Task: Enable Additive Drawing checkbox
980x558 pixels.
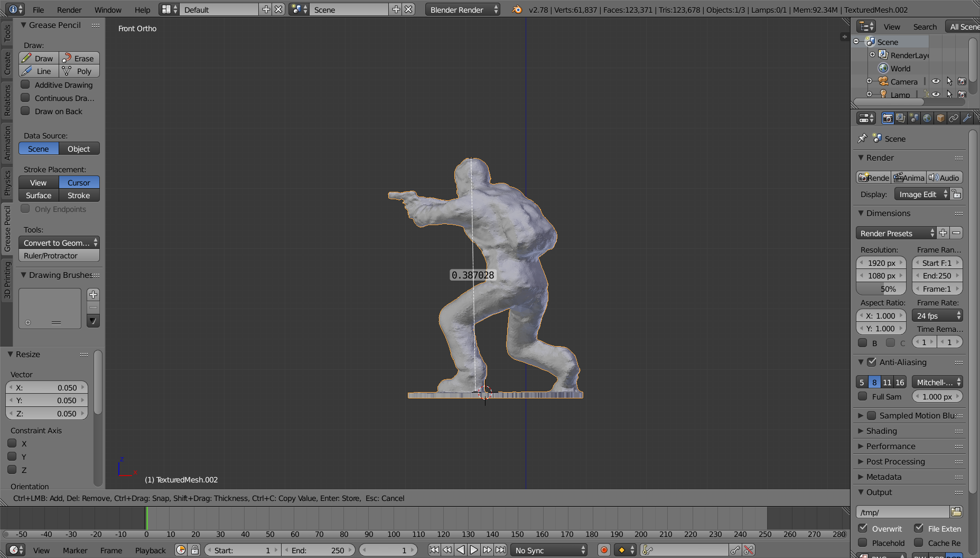Action: [x=25, y=85]
